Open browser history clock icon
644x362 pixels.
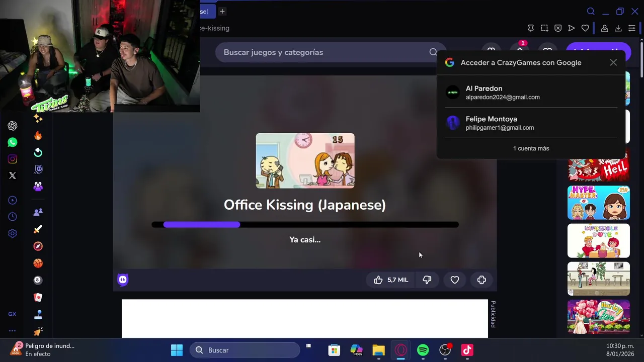(x=13, y=217)
